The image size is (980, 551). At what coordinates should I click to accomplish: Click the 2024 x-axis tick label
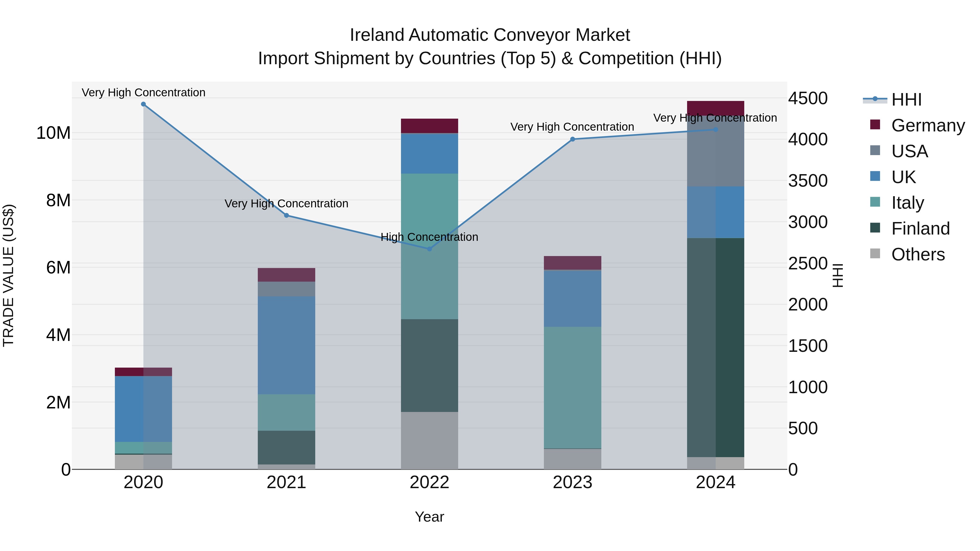tap(716, 482)
